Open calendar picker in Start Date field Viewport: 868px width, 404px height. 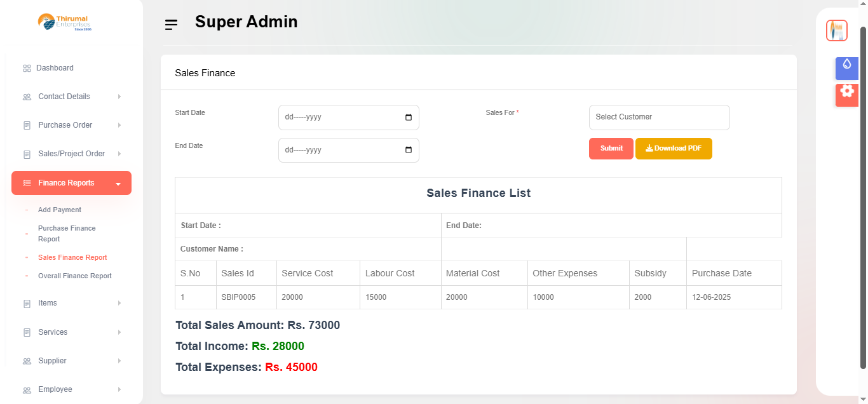(409, 118)
